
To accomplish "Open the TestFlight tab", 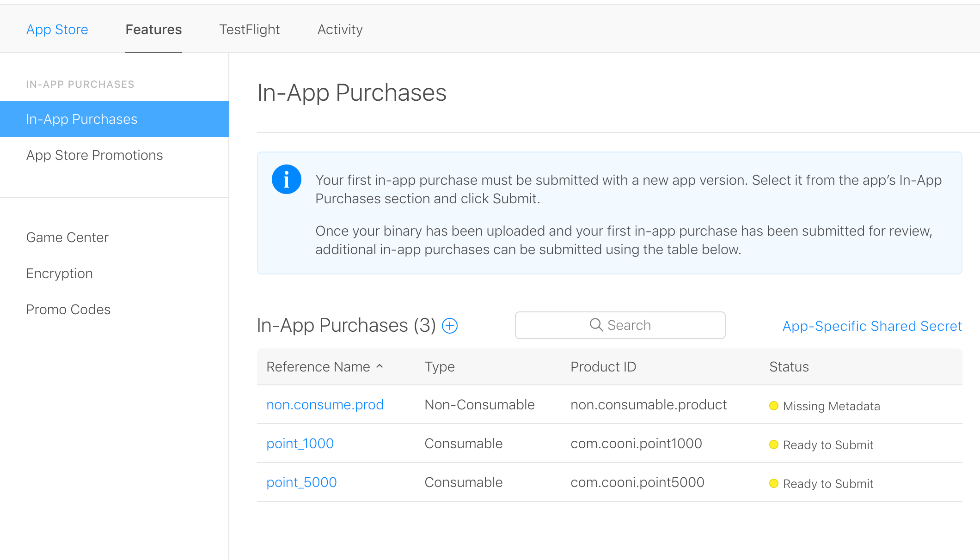I will (x=249, y=29).
